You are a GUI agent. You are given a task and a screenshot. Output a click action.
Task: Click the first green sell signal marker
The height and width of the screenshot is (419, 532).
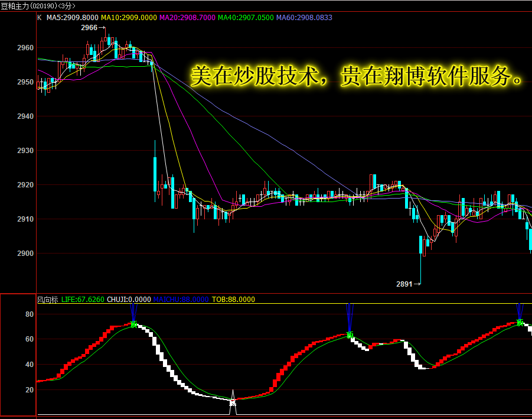pyautogui.click(x=133, y=324)
